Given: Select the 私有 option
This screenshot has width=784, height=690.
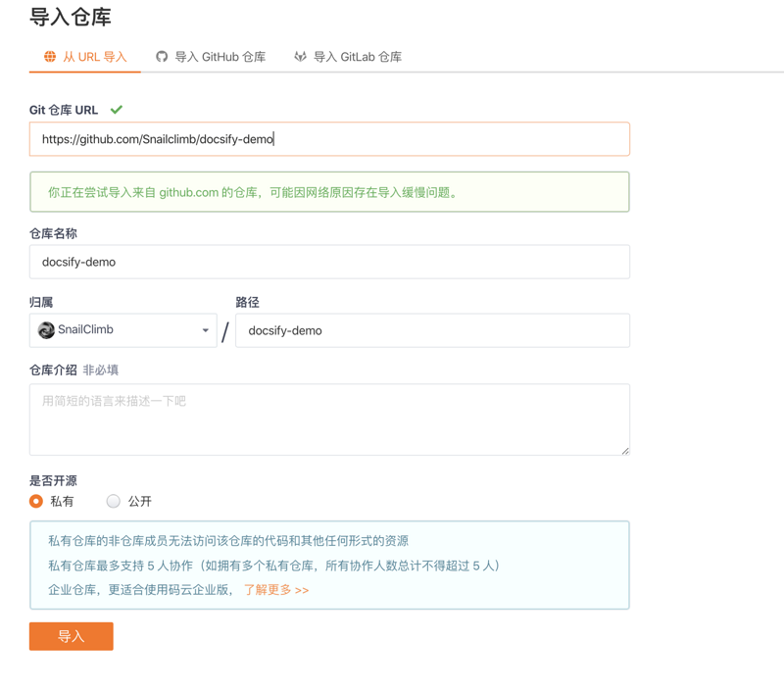Looking at the screenshot, I should [x=33, y=501].
